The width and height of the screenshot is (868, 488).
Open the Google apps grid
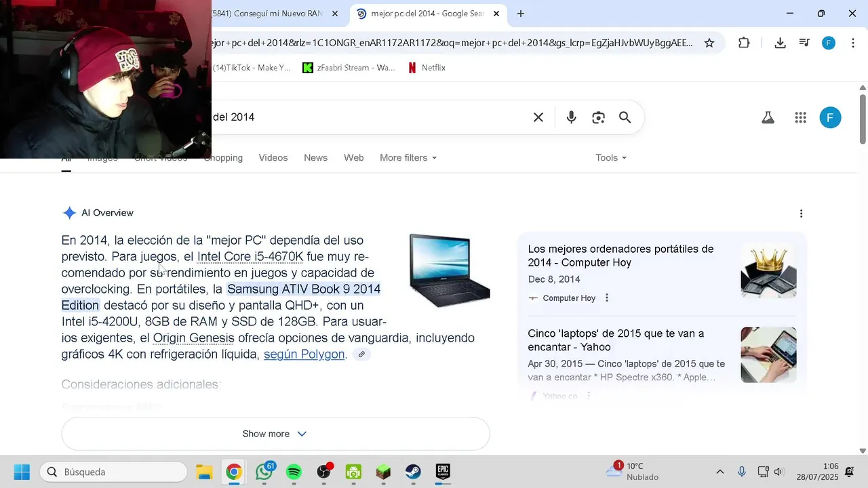(x=800, y=117)
